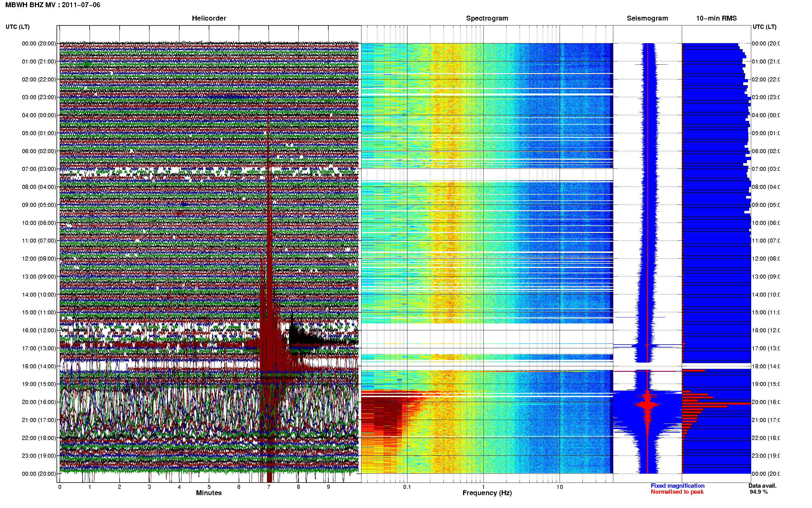Click the right-side '20:00 (16:' time label
Screen dimensions: 812x508
click(766, 402)
